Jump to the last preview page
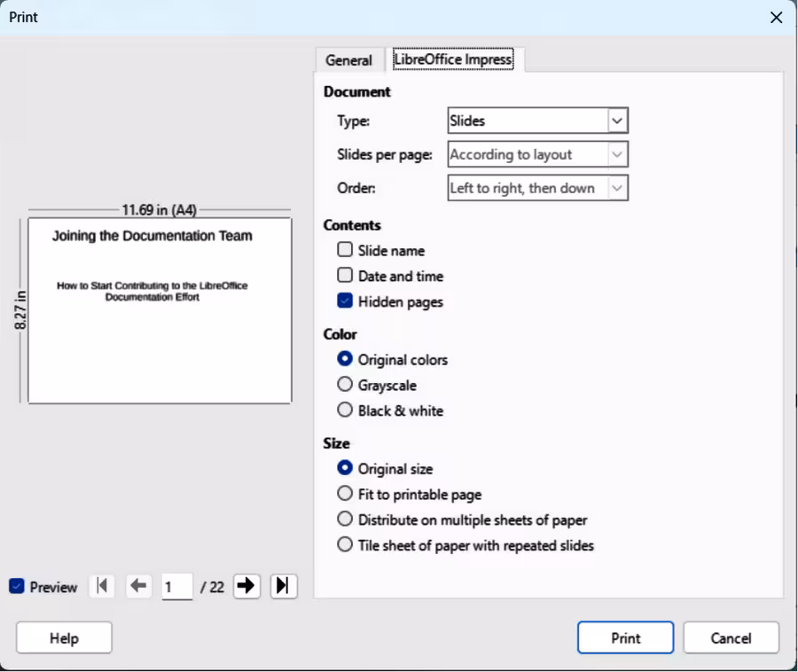Screen dimensions: 798x672 tap(284, 586)
